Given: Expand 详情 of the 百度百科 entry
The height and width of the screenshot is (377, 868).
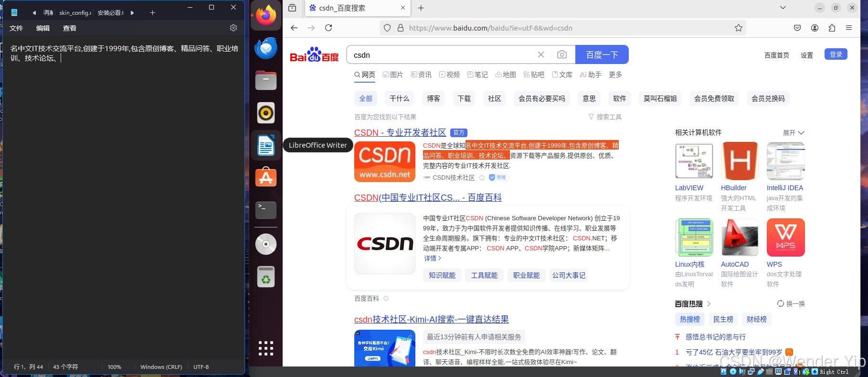Looking at the screenshot, I should [x=433, y=258].
